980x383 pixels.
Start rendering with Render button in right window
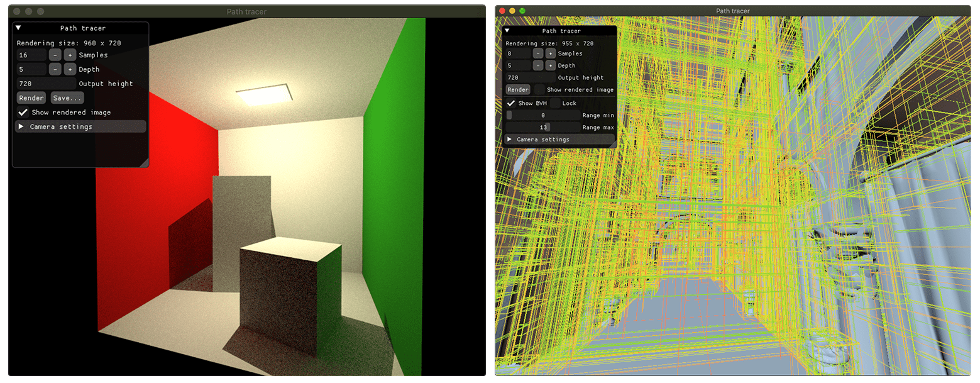click(518, 89)
